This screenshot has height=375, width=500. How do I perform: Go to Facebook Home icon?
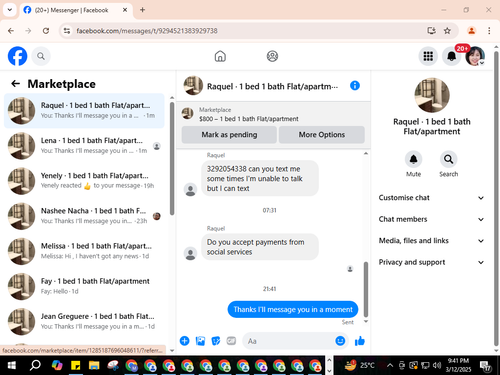(x=220, y=56)
